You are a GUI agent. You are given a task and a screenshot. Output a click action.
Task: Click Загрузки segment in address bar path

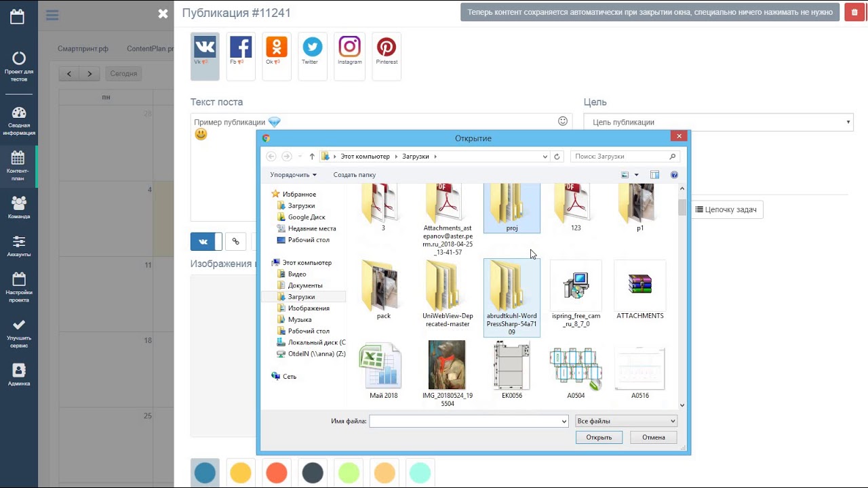coord(416,157)
